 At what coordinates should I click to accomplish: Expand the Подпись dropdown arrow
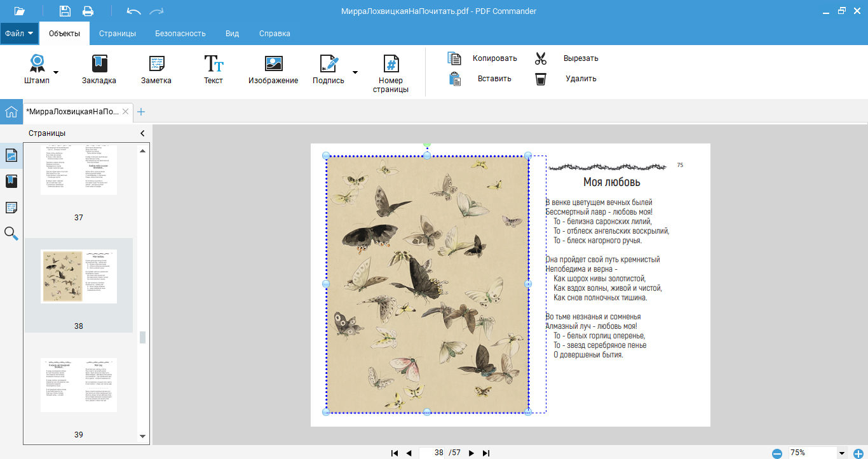click(x=355, y=72)
